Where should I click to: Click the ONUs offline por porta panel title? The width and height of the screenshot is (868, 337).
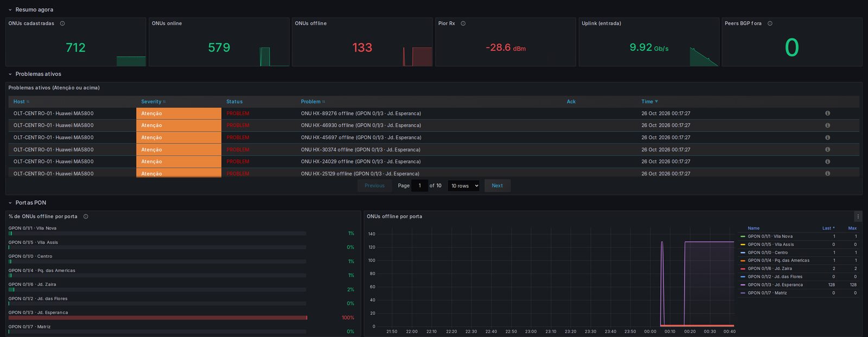point(394,217)
